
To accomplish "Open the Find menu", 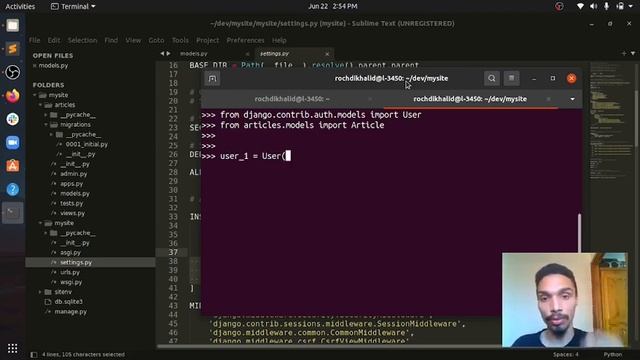I will coord(111,40).
